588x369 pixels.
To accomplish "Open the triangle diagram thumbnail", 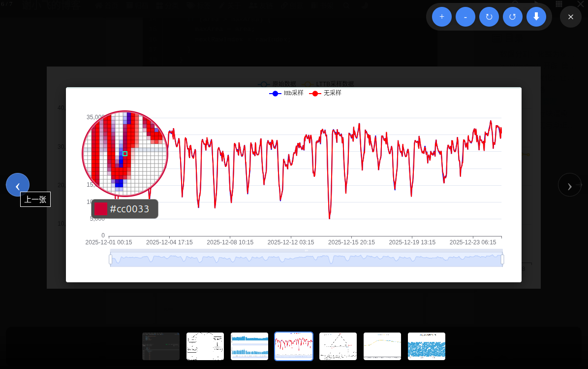I will pyautogui.click(x=338, y=346).
